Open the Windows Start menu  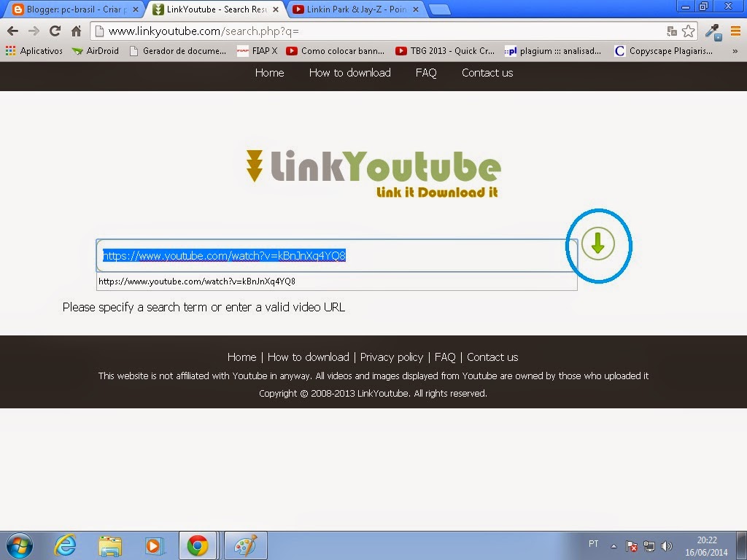pos(20,545)
